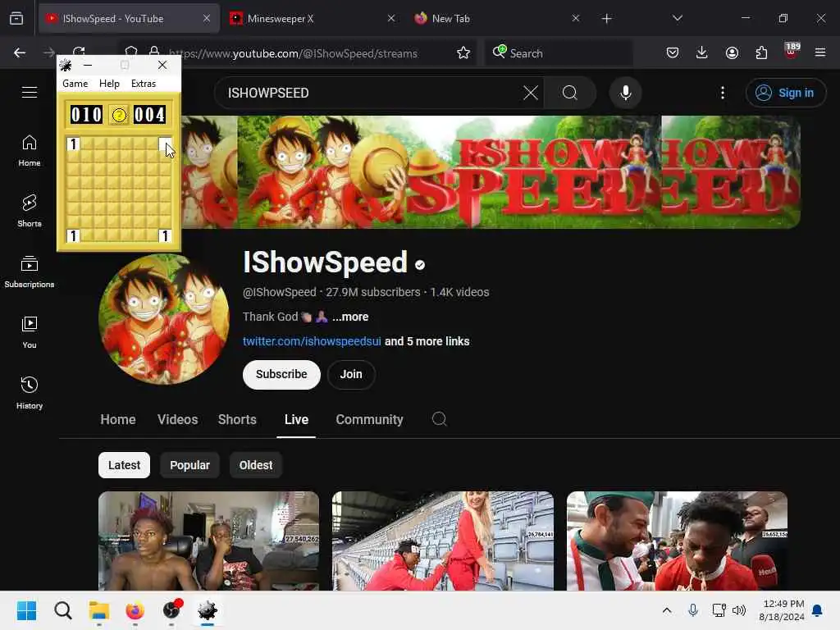The width and height of the screenshot is (840, 630).
Task: Click the Subscribe button
Action: 281,374
